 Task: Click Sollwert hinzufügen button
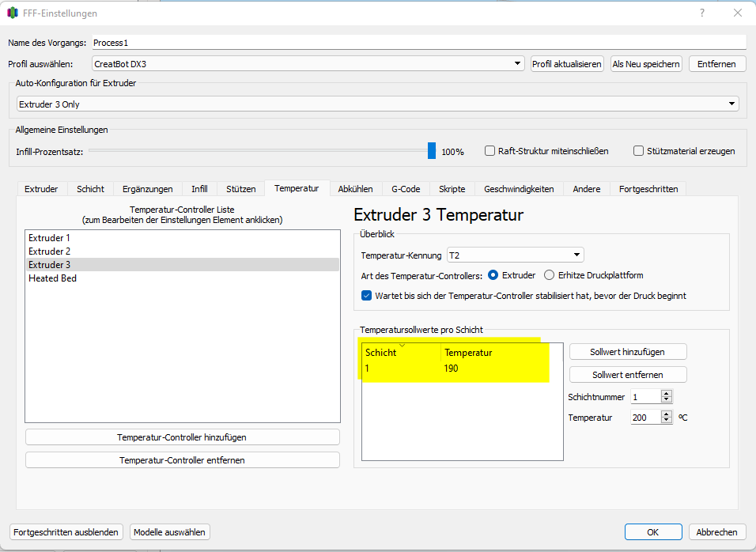[628, 352]
